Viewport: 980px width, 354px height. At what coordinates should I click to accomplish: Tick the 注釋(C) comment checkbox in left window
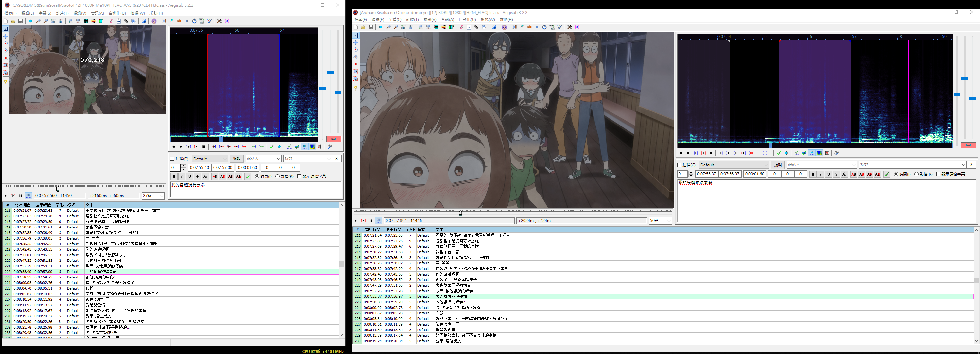tap(172, 159)
